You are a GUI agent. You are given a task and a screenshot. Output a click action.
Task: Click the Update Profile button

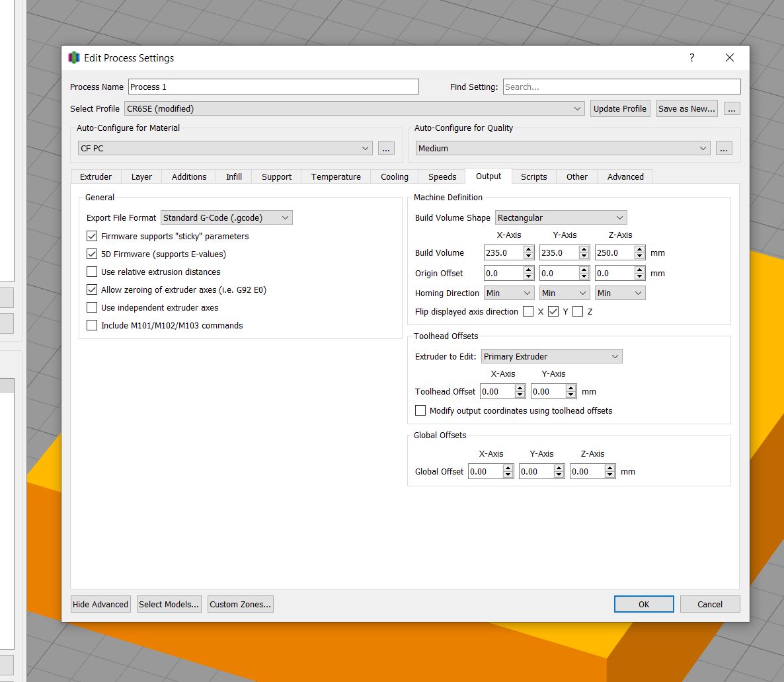pos(620,108)
